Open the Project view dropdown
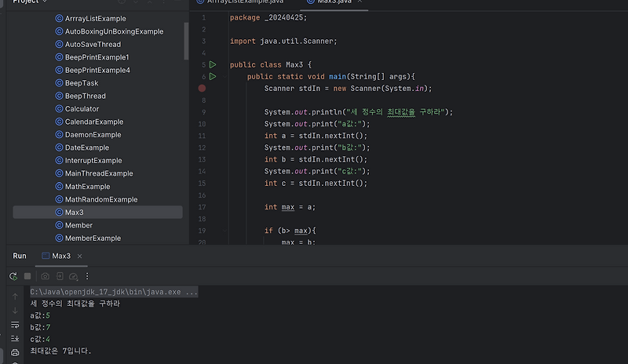Viewport: 628px width, 364px height. [x=45, y=2]
